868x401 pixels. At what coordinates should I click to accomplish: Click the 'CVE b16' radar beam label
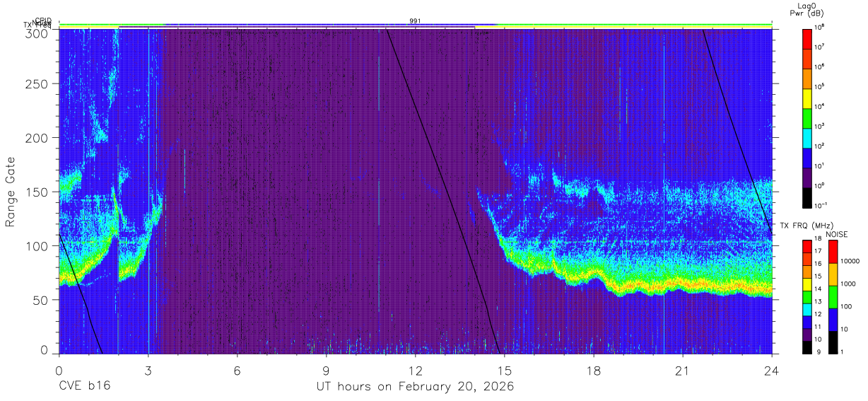click(x=84, y=387)
